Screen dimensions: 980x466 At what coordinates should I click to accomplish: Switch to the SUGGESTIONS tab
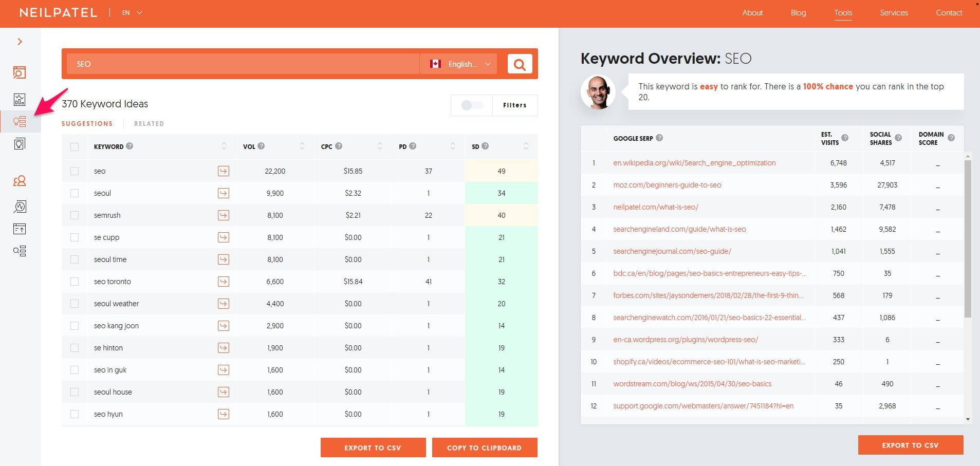click(x=87, y=124)
